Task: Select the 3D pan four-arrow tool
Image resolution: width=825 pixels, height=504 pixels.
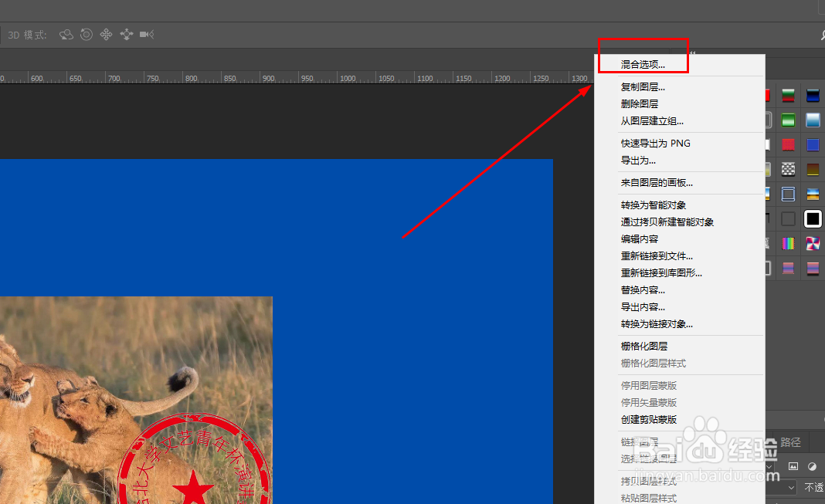Action: [107, 35]
